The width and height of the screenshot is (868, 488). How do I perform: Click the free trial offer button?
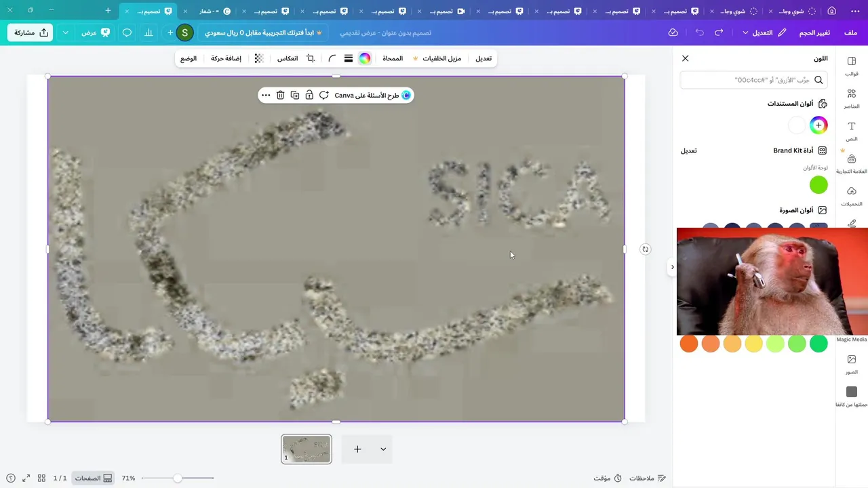(263, 33)
